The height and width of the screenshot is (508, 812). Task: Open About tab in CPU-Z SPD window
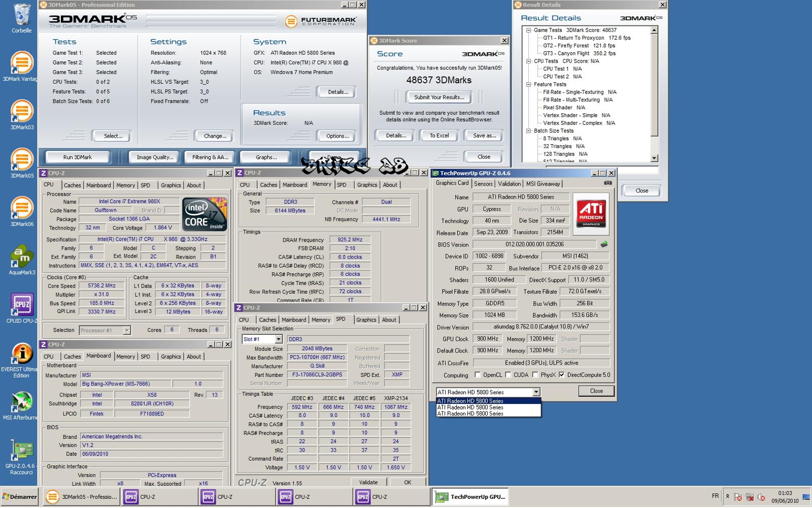click(x=389, y=320)
